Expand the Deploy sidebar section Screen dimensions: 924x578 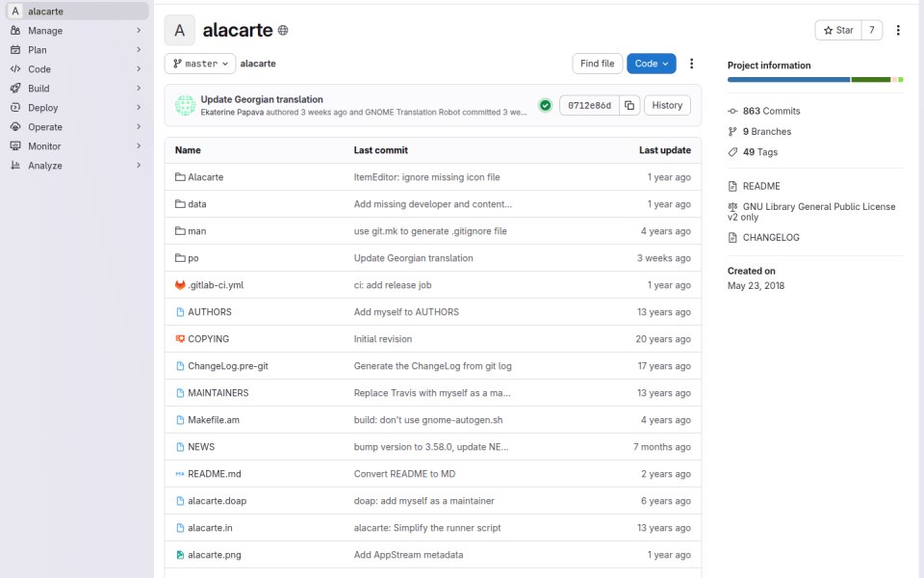click(x=77, y=108)
